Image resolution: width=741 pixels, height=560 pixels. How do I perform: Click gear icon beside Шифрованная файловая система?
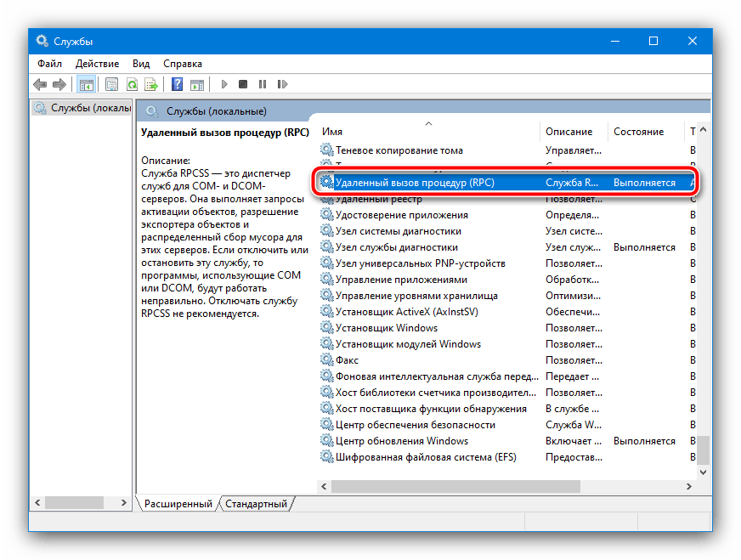pos(326,456)
